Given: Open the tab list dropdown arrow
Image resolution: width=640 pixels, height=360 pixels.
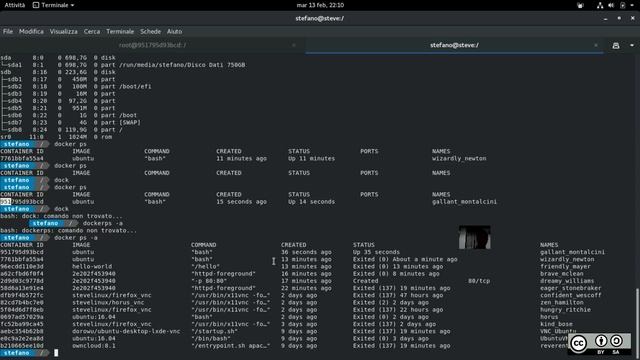Looking at the screenshot, I should (x=632, y=46).
